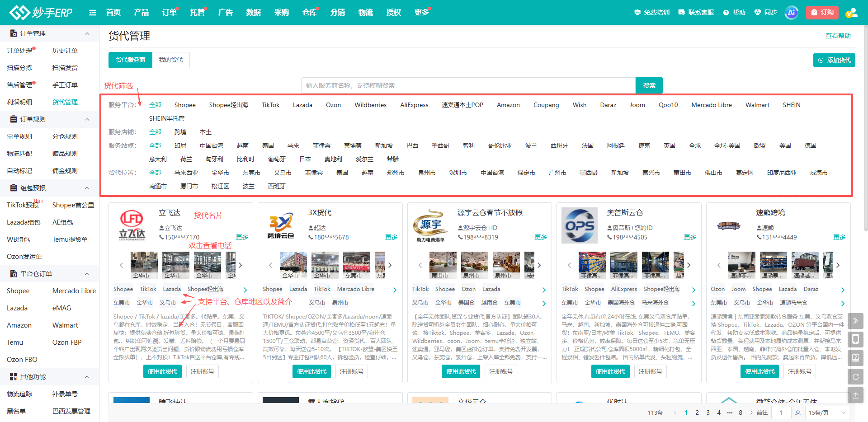Open the 产品 top menu

(x=142, y=13)
